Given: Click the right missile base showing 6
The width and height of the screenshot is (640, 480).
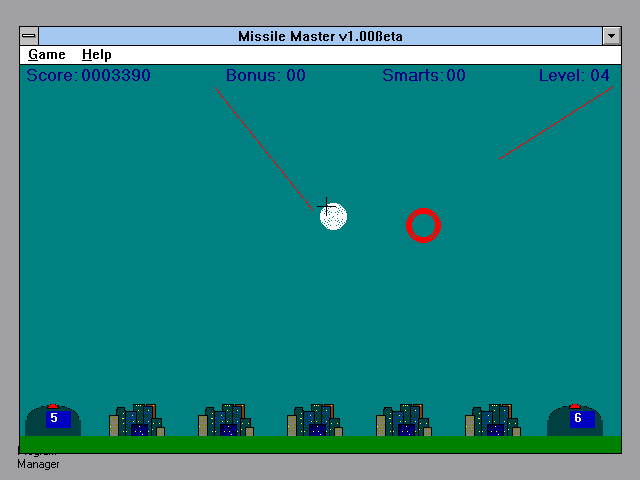Looking at the screenshot, I should [575, 420].
